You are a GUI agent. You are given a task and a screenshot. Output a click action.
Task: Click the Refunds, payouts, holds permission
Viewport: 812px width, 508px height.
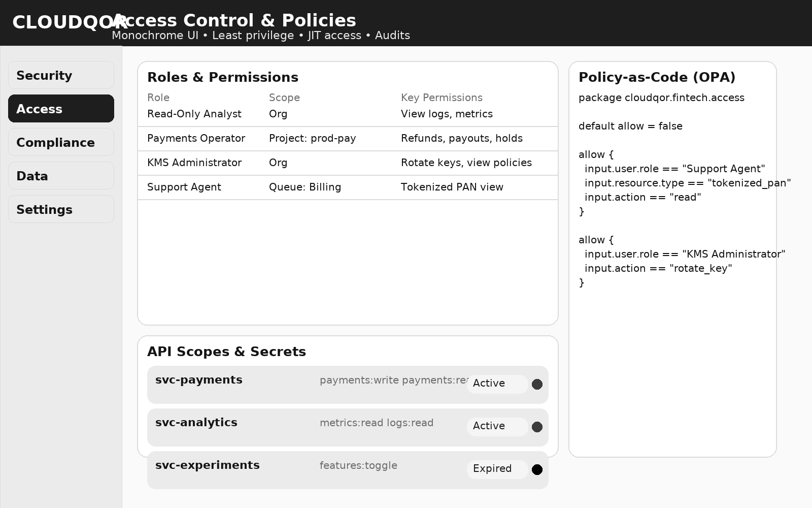click(x=462, y=138)
